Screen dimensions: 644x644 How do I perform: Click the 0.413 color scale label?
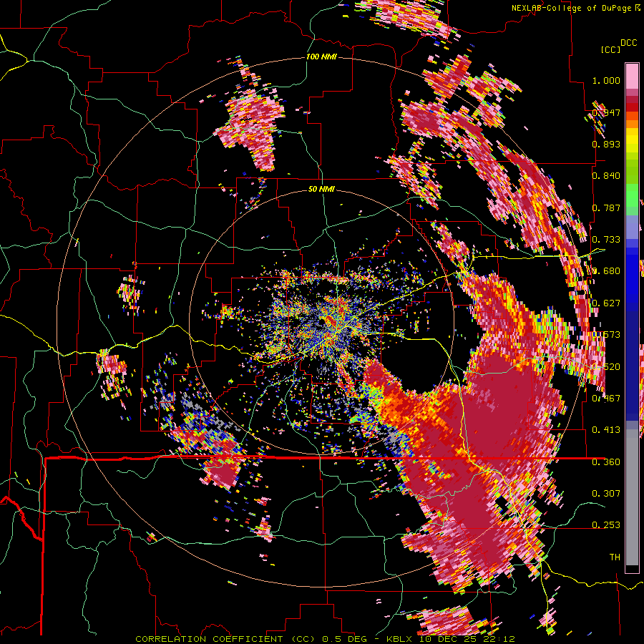tap(606, 430)
